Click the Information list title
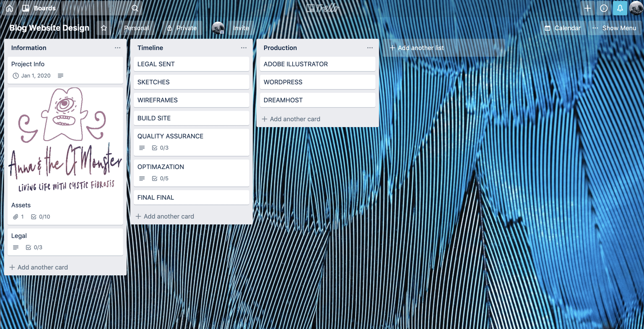The image size is (644, 329). [x=29, y=48]
